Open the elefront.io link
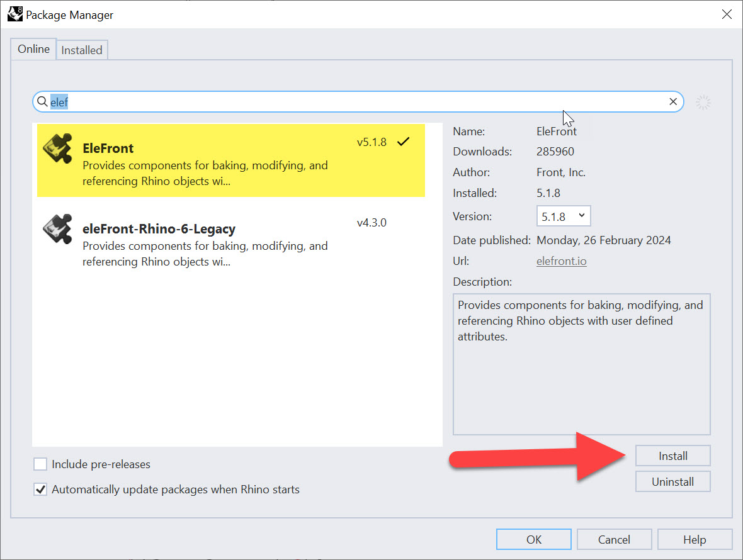743x560 pixels. [x=561, y=260]
